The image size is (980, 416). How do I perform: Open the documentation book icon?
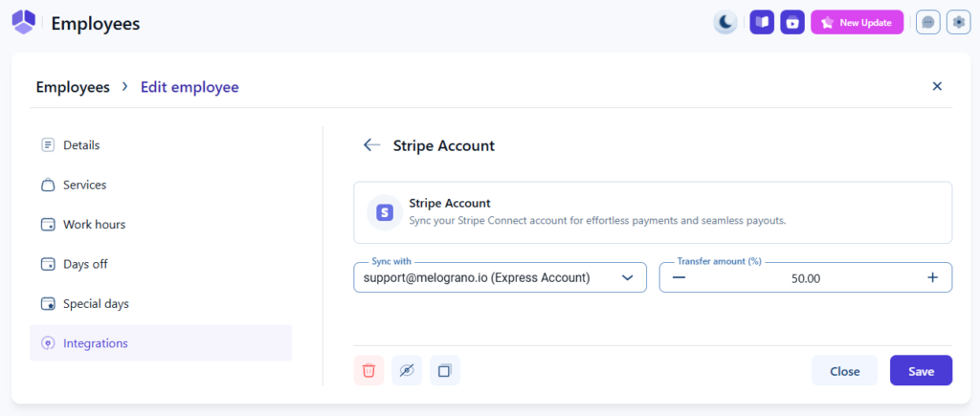(x=762, y=23)
